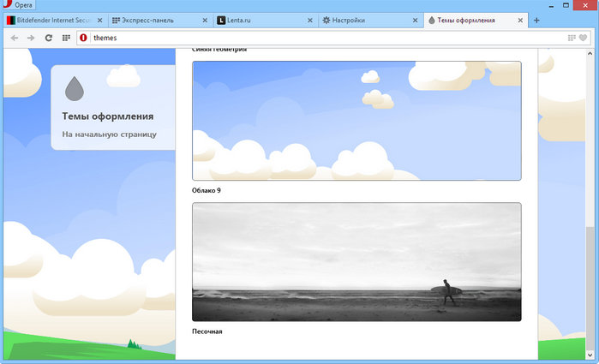
Task: Close the Темы оформления tab
Action: pyautogui.click(x=520, y=21)
